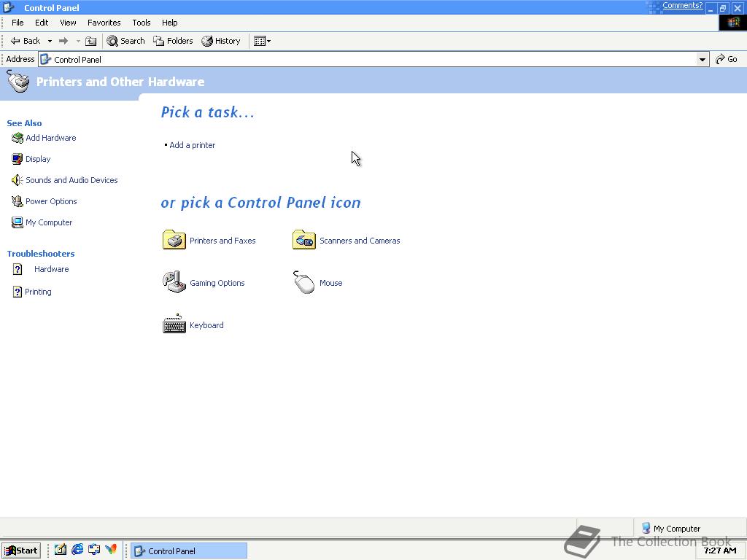The width and height of the screenshot is (747, 560).
Task: Click the Back arrow toolbar button
Action: tap(26, 41)
